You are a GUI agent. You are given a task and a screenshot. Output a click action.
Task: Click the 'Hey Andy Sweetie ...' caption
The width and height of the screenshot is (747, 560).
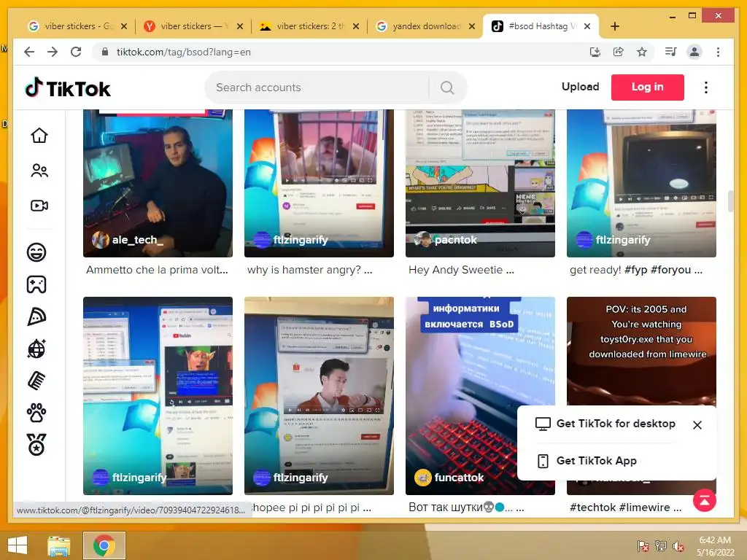(x=461, y=270)
